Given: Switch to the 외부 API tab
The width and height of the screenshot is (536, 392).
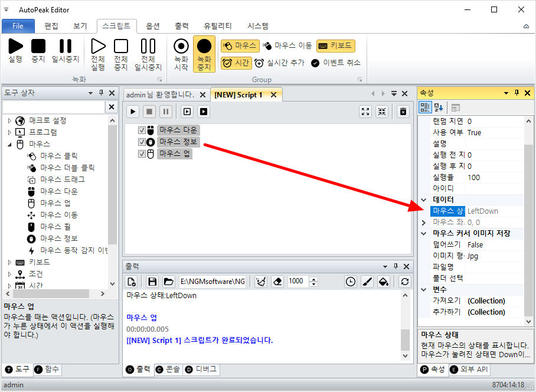Looking at the screenshot, I should 469,369.
